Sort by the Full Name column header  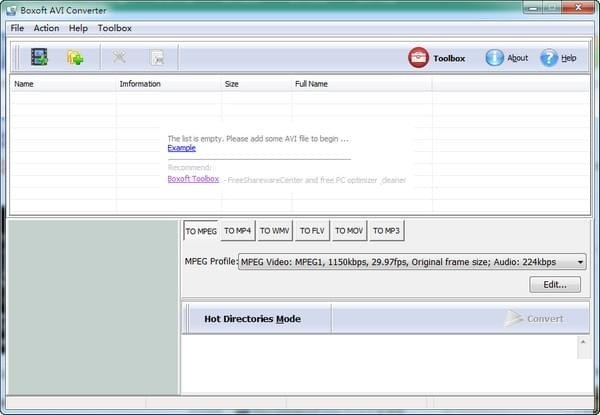(x=362, y=84)
